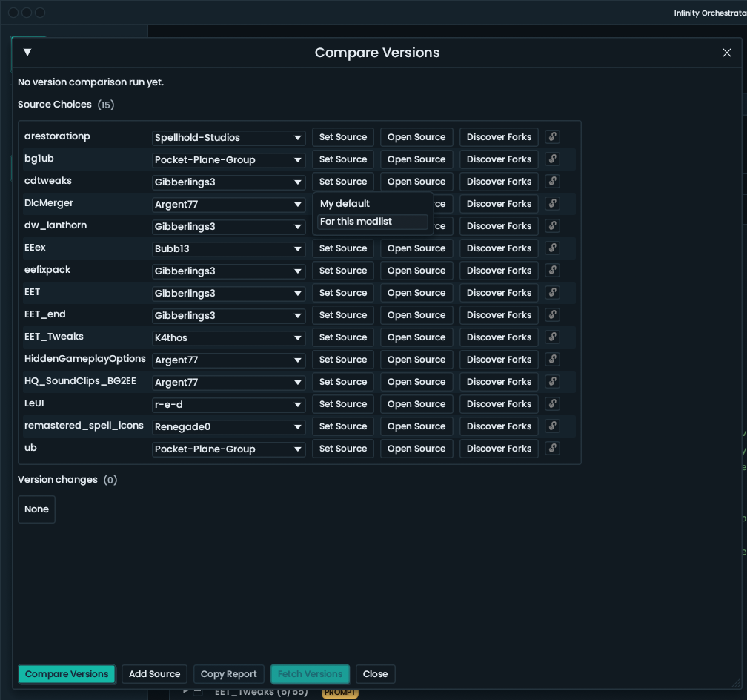Click the 'Source Choices' heading text
747x700 pixels.
(x=55, y=105)
